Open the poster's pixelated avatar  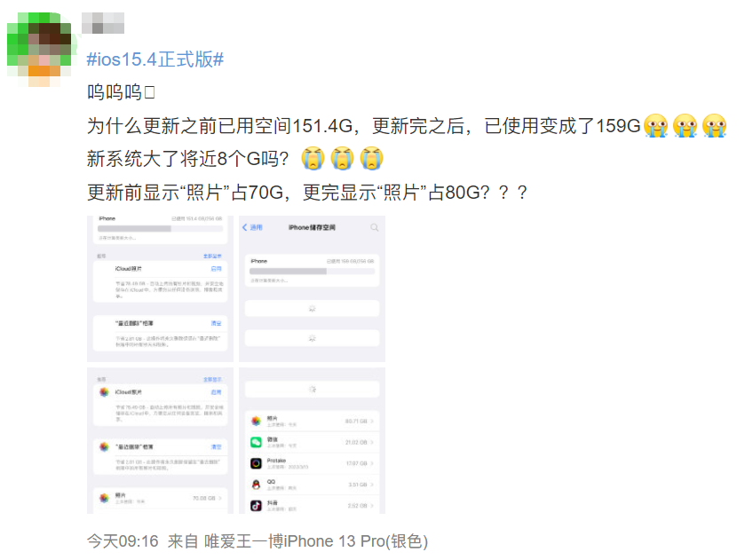click(x=39, y=50)
